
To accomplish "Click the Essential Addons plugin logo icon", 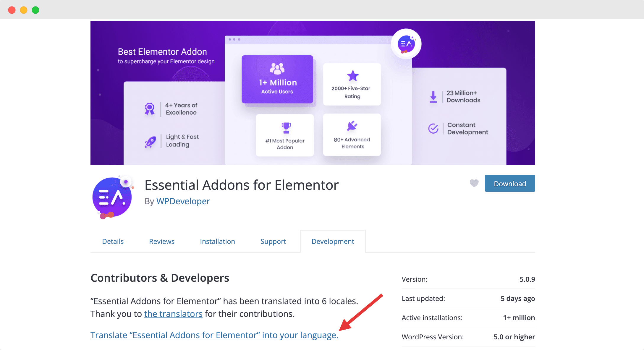I will point(113,197).
